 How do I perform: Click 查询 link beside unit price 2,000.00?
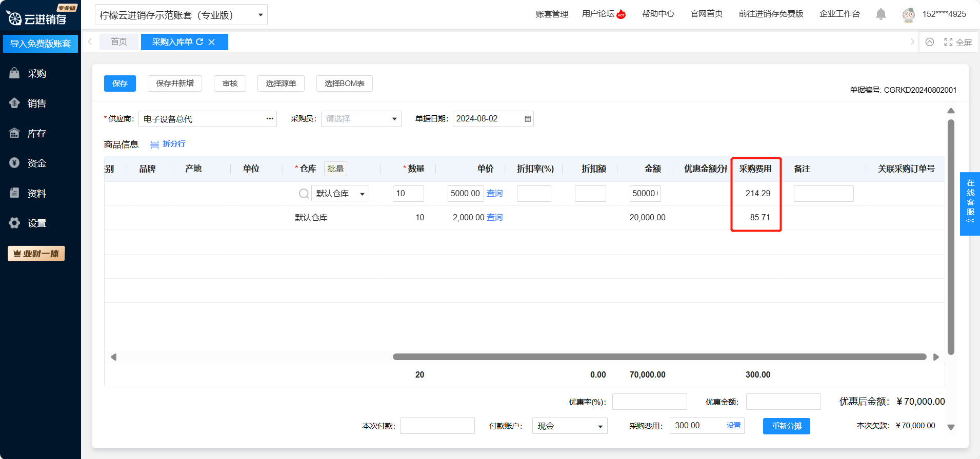point(495,217)
